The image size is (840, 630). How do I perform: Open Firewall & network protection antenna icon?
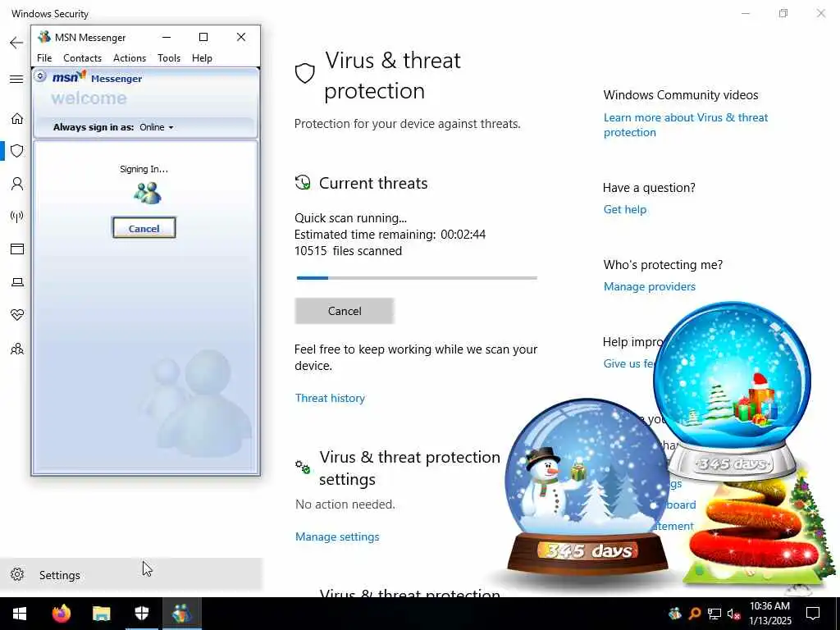[17, 217]
